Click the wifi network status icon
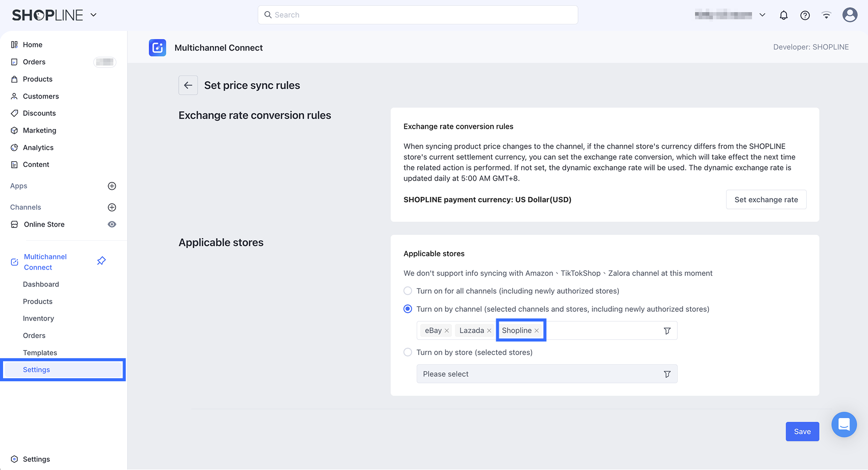 click(826, 15)
